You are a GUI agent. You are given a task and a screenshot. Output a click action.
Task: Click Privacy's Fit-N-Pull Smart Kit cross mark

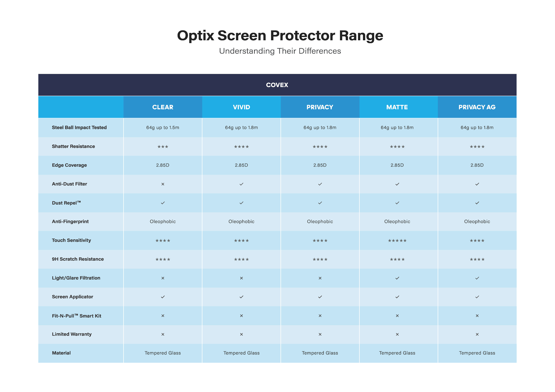[320, 316]
